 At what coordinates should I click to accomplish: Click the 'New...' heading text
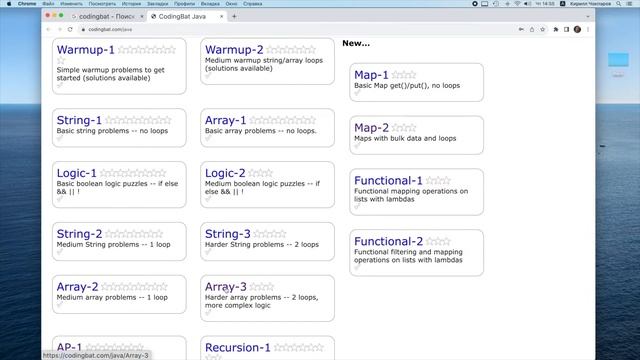tap(356, 43)
